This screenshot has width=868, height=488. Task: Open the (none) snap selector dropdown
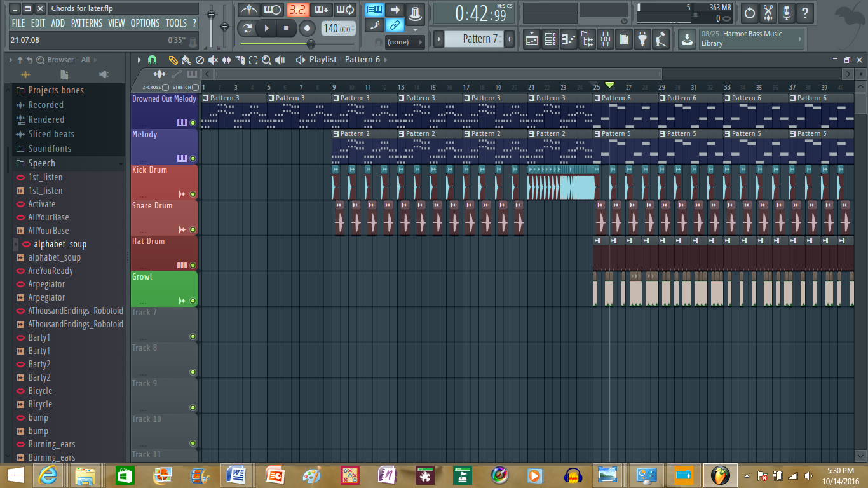tap(405, 42)
